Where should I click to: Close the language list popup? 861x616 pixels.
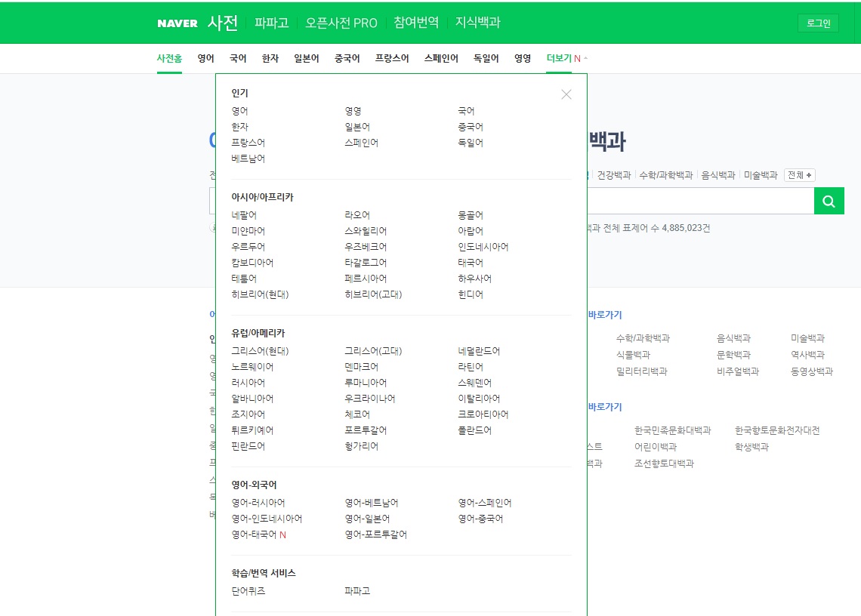tap(566, 94)
